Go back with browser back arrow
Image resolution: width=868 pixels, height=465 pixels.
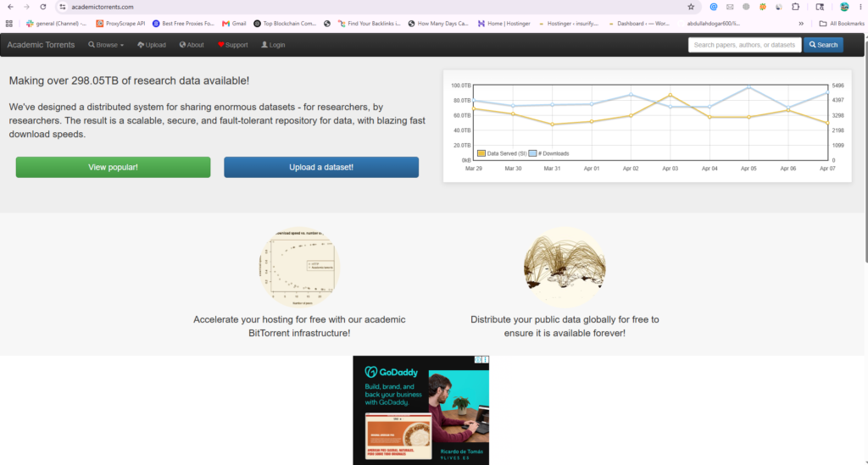[10, 7]
